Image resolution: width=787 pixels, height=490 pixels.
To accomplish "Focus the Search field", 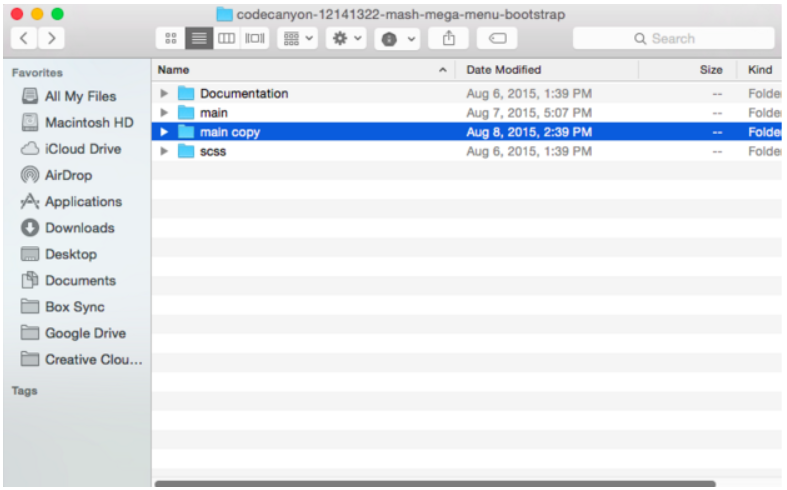I will [x=674, y=38].
